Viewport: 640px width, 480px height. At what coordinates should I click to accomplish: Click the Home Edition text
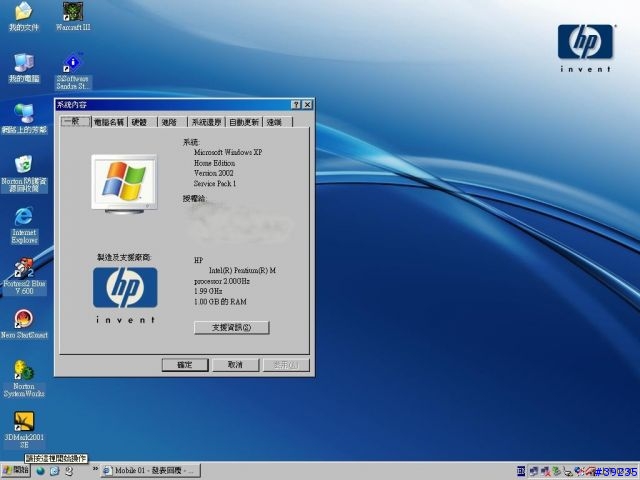[215, 163]
